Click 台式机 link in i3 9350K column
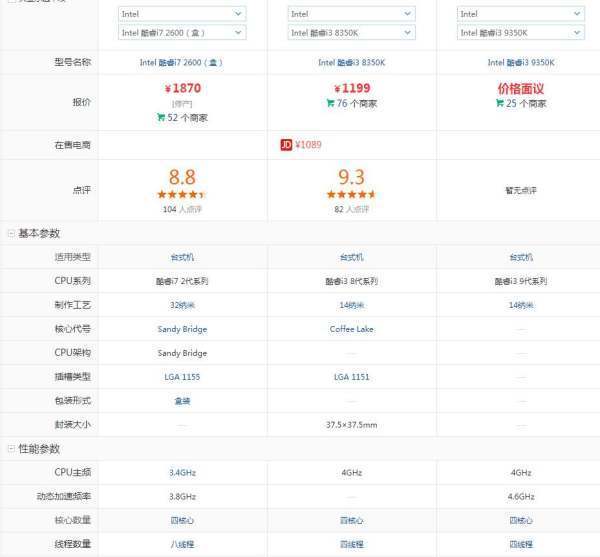Image resolution: width=600 pixels, height=557 pixels. click(x=521, y=257)
